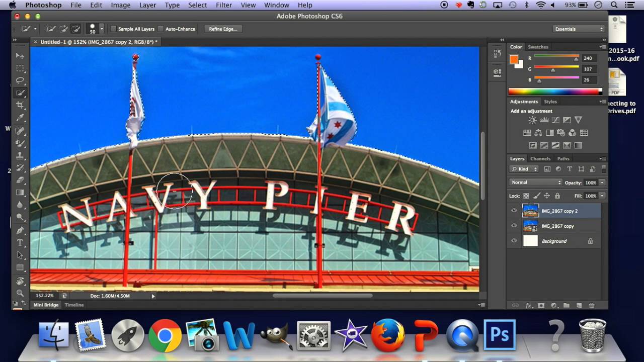
Task: Hide the Background layer
Action: click(514, 241)
